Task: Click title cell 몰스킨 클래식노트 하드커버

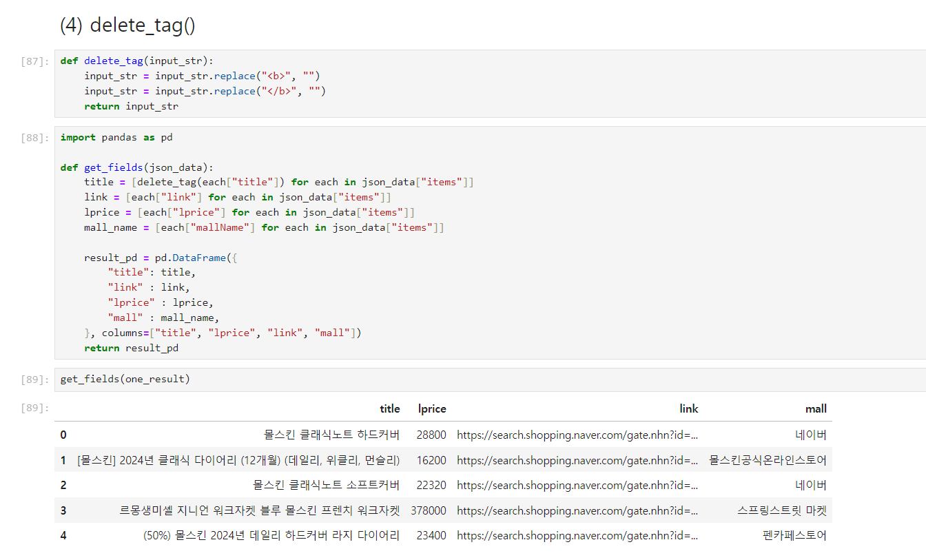Action: point(331,435)
